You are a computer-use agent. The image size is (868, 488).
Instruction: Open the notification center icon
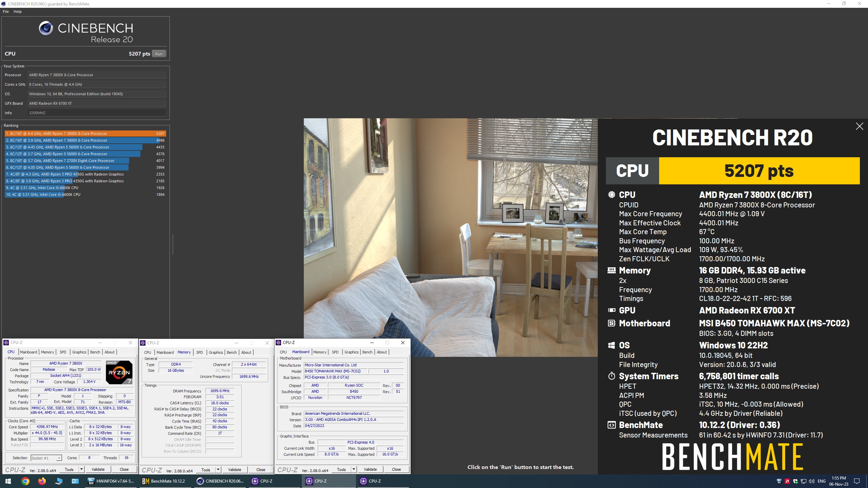[x=857, y=481]
